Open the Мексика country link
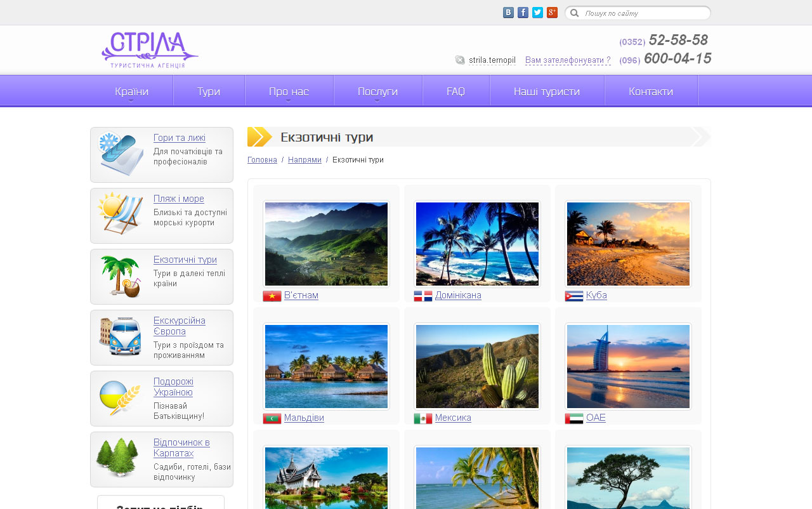Screen dimensions: 812x509 (x=453, y=418)
